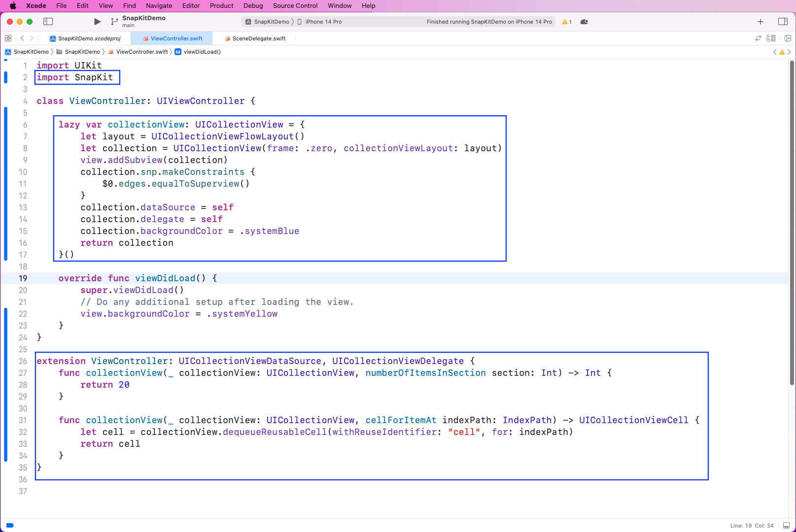Open the View menu
Screen dimensions: 796x532
click(x=106, y=5)
